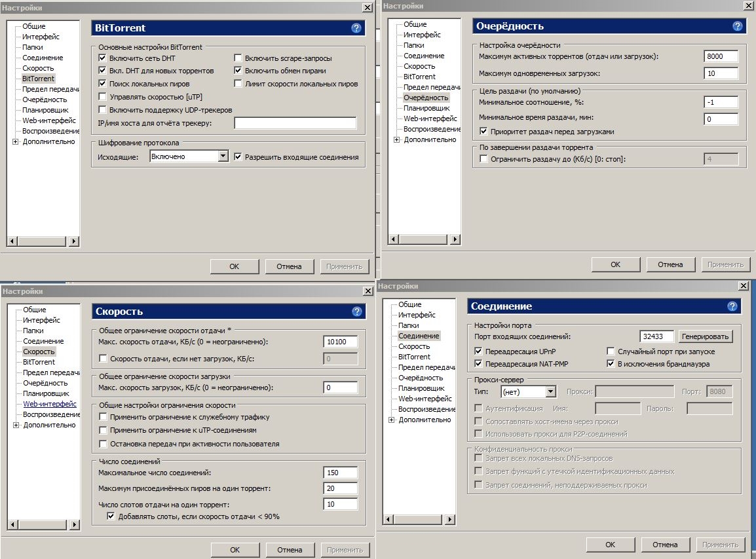Open help from the Скорость panel header
This screenshot has height=559, width=756.
356,312
